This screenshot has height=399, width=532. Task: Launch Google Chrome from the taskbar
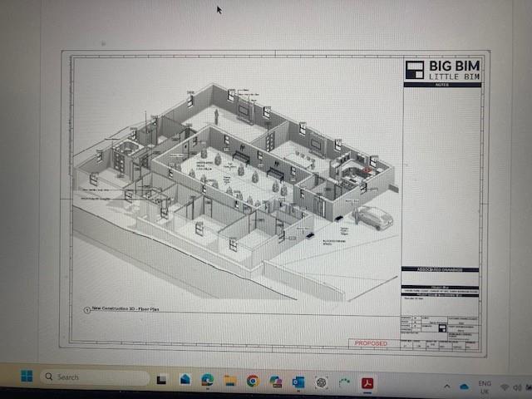[253, 381]
